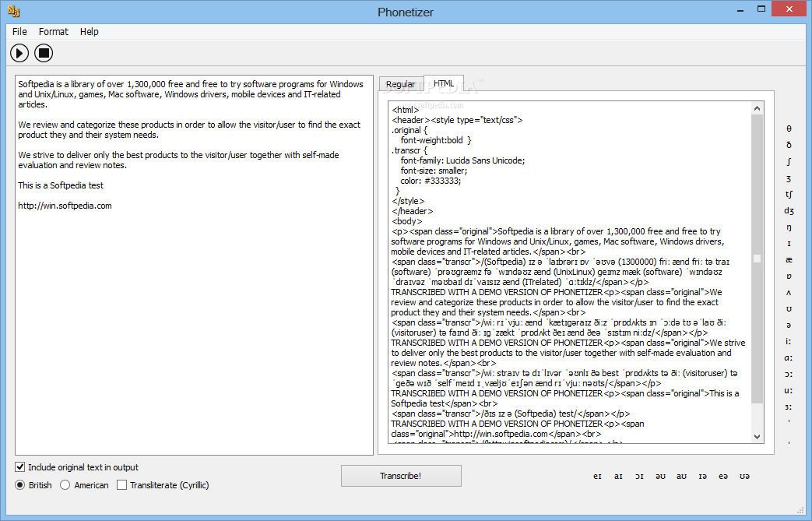Viewport: 812px width, 521px height.
Task: Open the Format menu
Action: pyautogui.click(x=54, y=32)
